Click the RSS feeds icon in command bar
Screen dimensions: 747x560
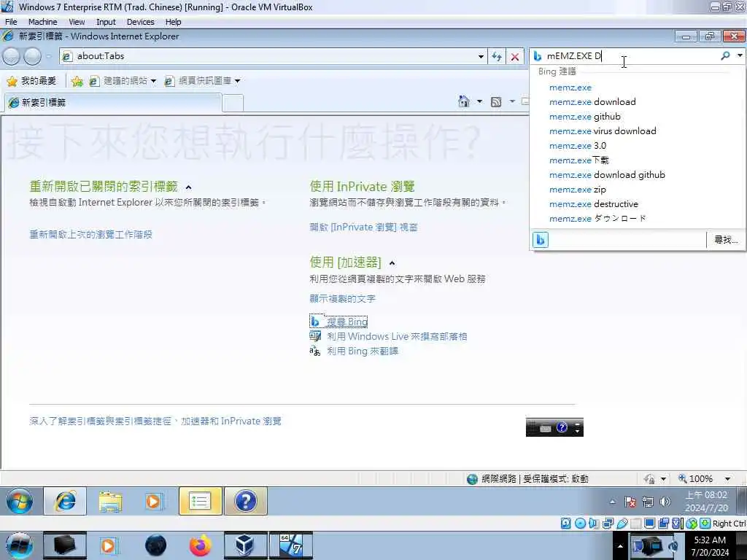click(496, 101)
